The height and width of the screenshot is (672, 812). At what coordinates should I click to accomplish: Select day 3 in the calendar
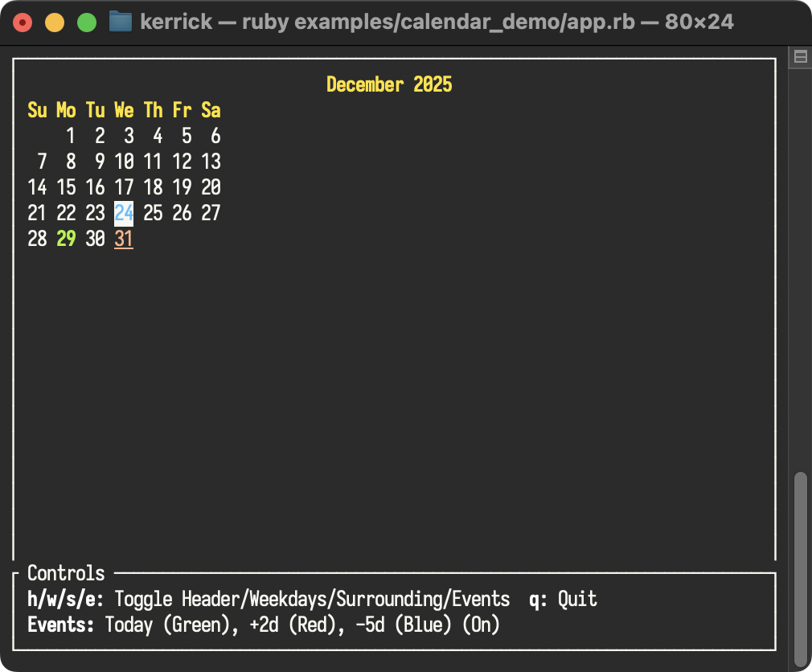[129, 136]
